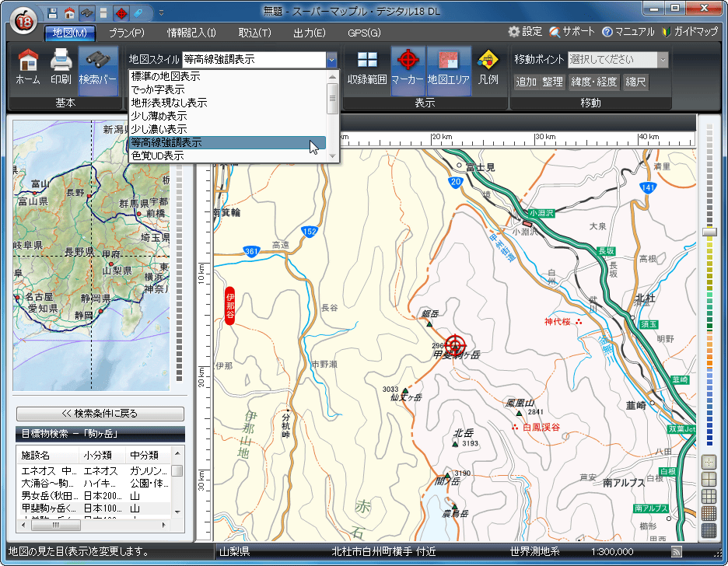Select the 大涌谷～駒… result row
728x566 pixels.
(94, 484)
